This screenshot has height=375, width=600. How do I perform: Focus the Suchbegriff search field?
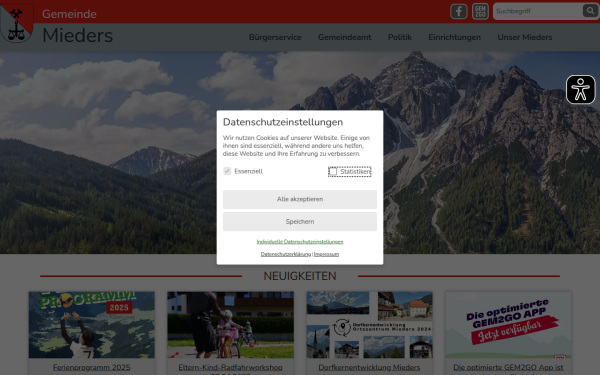[538, 11]
